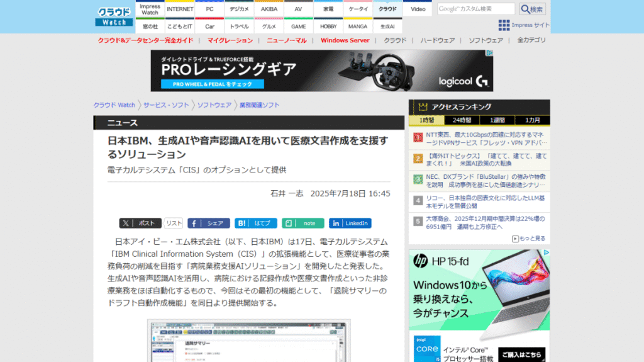Open the ソフトウェア category menu

[x=486, y=40]
